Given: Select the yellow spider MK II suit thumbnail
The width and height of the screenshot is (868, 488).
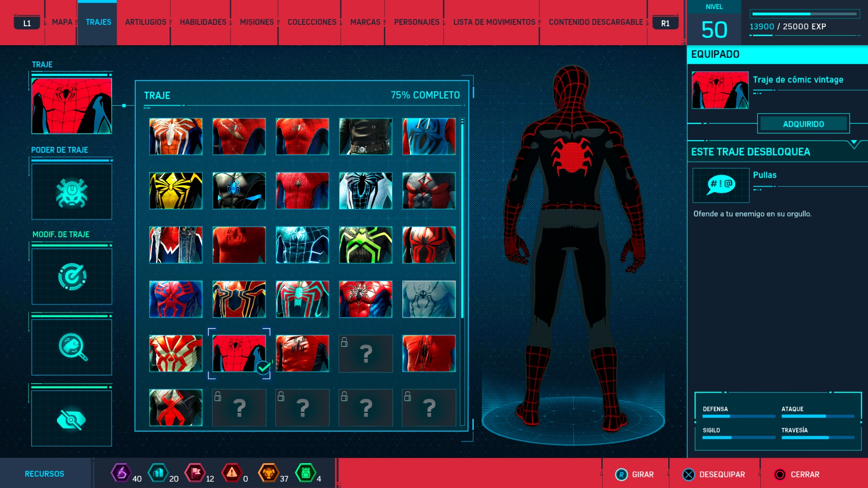Looking at the screenshot, I should [x=176, y=191].
